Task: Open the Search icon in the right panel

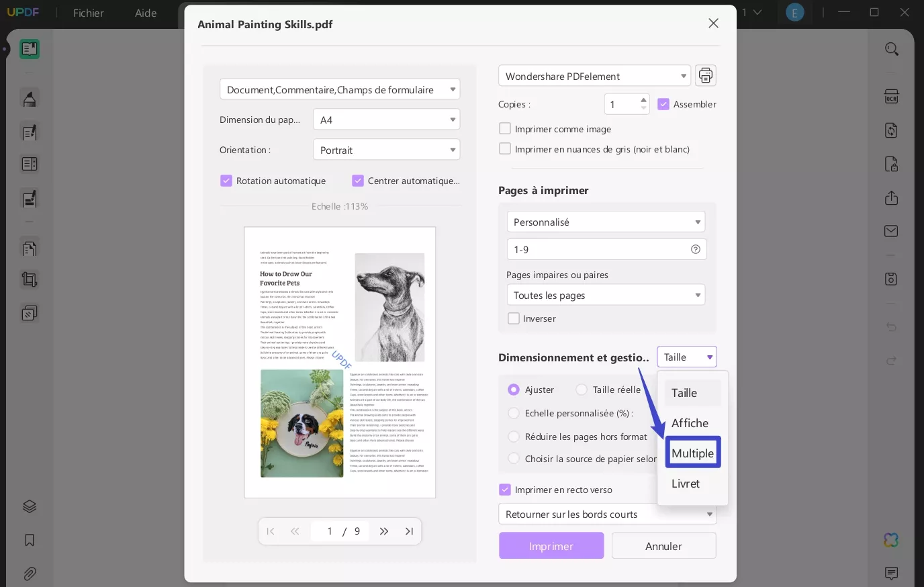Action: coord(891,48)
